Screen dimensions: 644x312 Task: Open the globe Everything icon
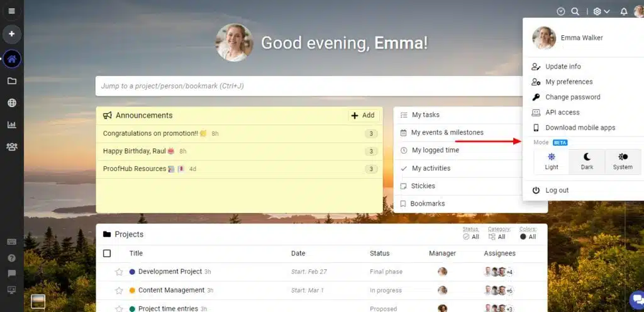pyautogui.click(x=11, y=103)
